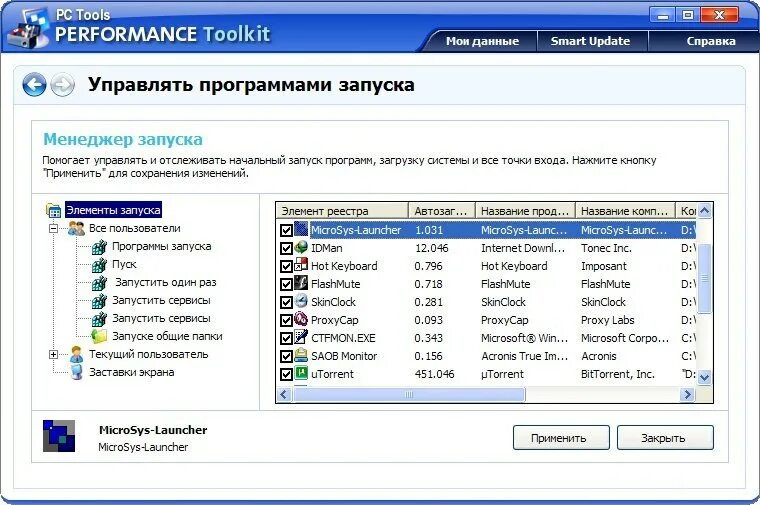This screenshot has height=505, width=760.
Task: Click the CTFMON.EXE pen icon
Action: [301, 337]
